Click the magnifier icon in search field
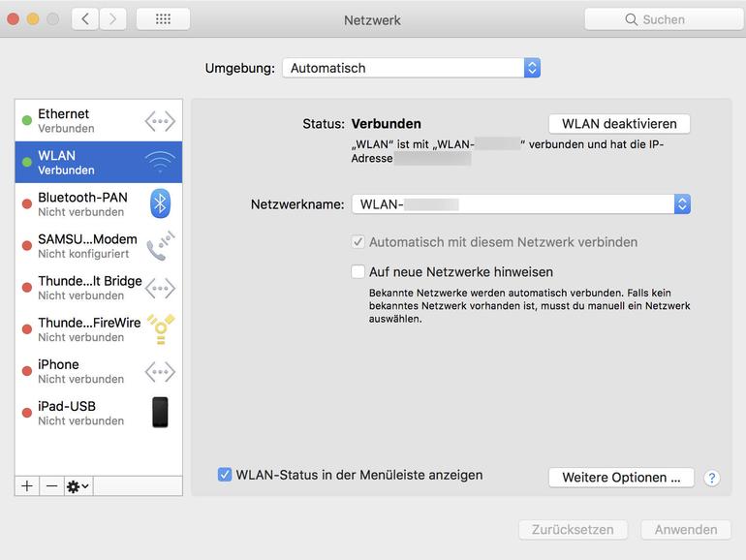 [631, 19]
